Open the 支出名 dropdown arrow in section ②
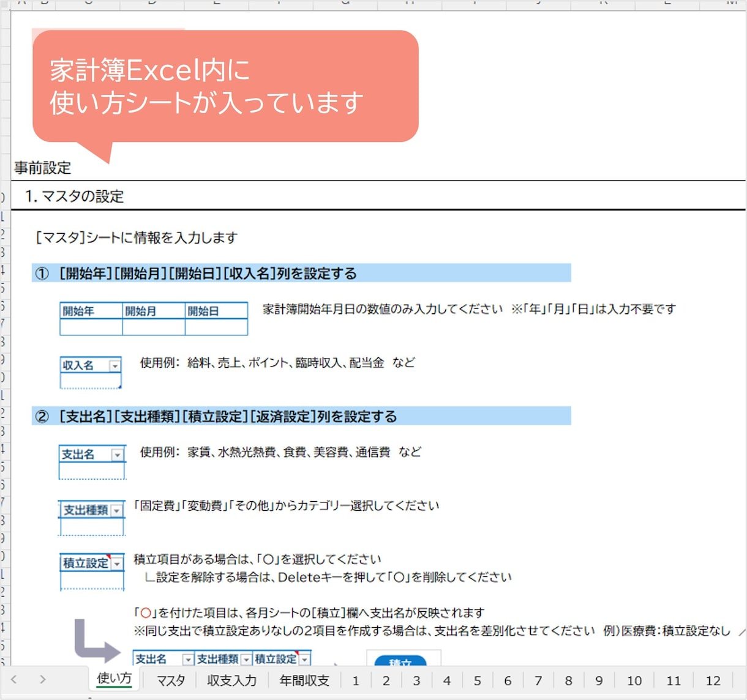 [x=117, y=455]
